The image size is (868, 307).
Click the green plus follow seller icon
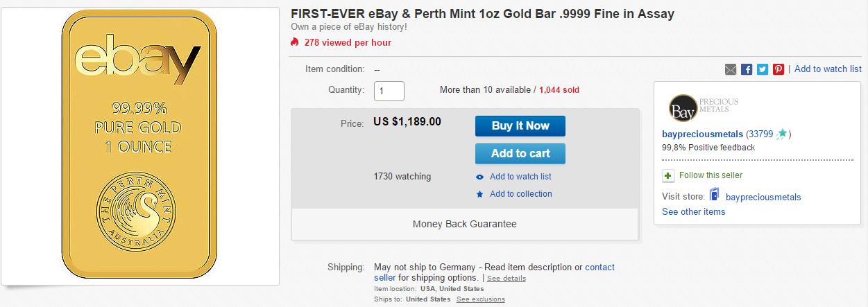pos(668,175)
